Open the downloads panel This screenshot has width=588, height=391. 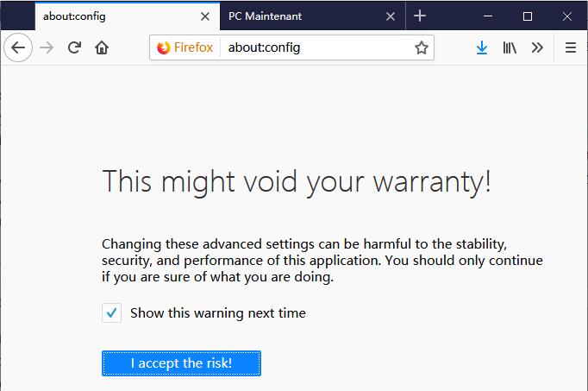tap(481, 47)
